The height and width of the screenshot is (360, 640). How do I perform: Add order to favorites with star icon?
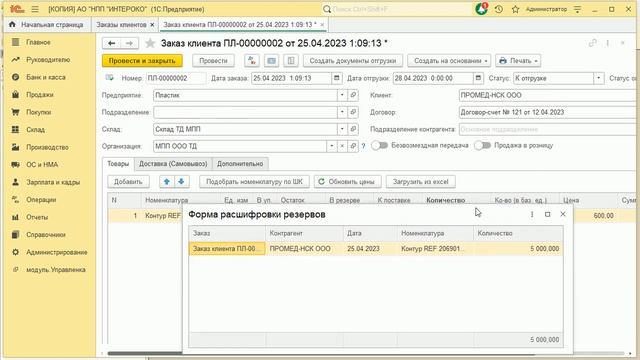coord(150,43)
